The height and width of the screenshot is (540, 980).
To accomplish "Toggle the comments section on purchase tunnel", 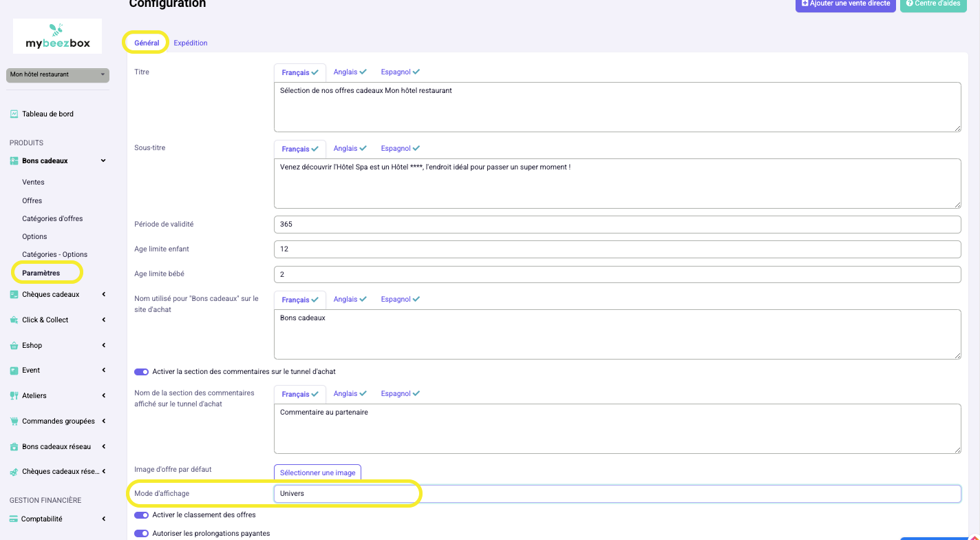I will click(141, 371).
